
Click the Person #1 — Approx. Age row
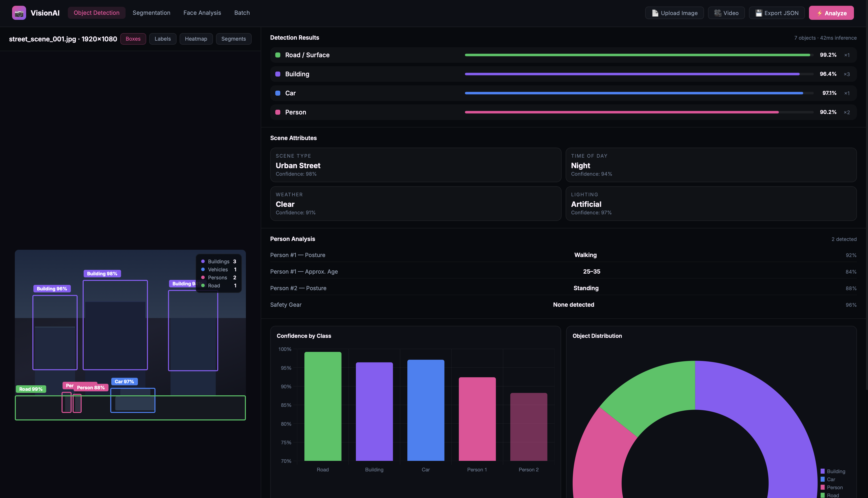click(x=564, y=272)
